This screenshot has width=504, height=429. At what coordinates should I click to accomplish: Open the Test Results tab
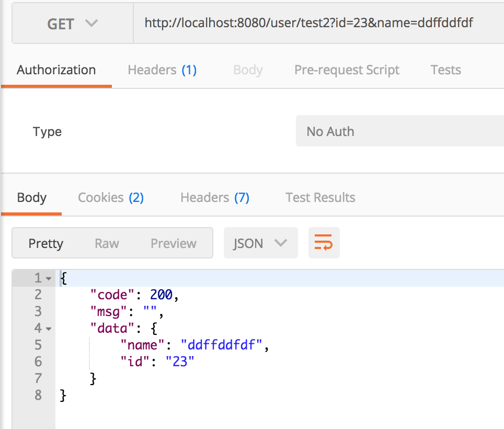click(x=320, y=197)
